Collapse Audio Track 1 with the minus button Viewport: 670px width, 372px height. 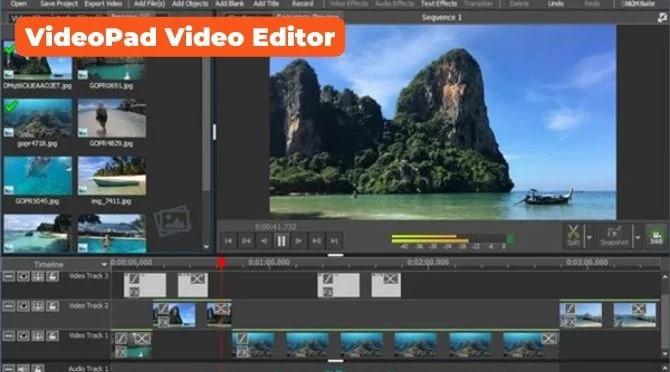[9, 368]
